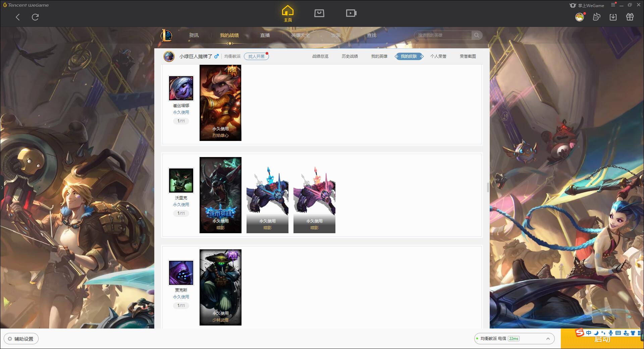Screen dimensions: 644x349
Task: Click the 贾克斯 champion portrait
Action: pos(181,273)
